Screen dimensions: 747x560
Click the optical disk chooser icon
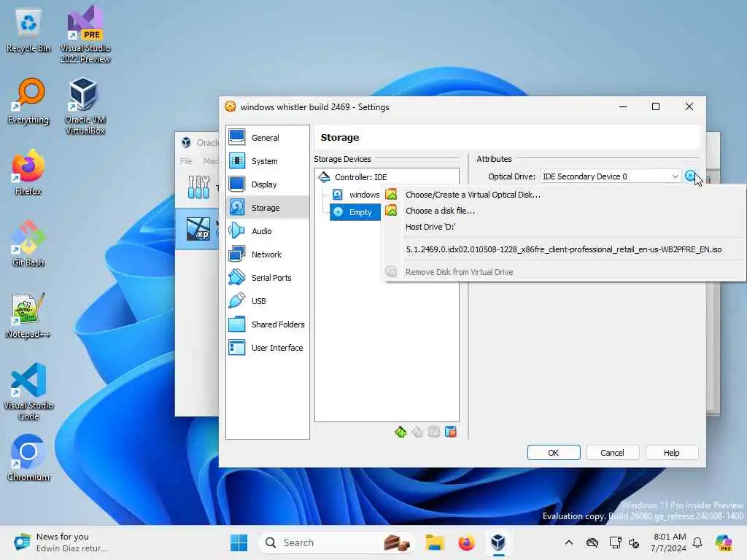click(690, 176)
